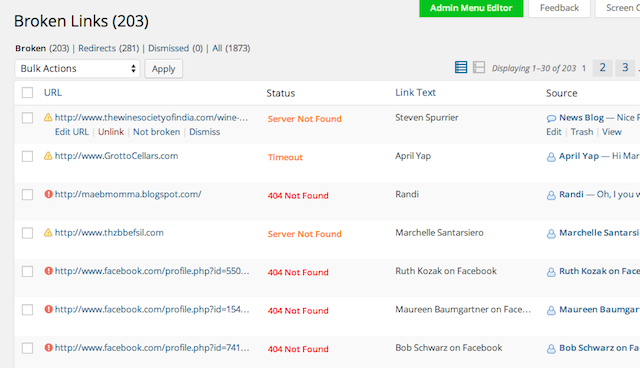
Task: Click user icon next to Marchelle Santarsiero source
Action: (x=551, y=233)
